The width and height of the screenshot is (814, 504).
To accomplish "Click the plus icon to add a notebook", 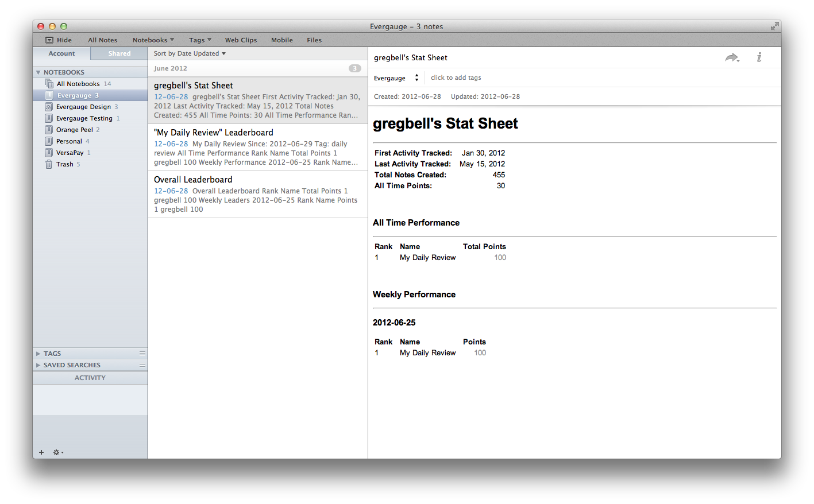I will 41,452.
